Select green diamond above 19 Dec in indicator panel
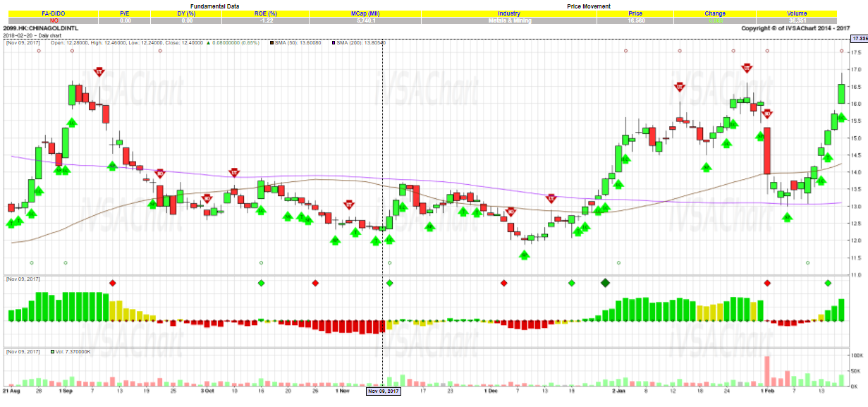The height and width of the screenshot is (407, 868). [x=572, y=283]
